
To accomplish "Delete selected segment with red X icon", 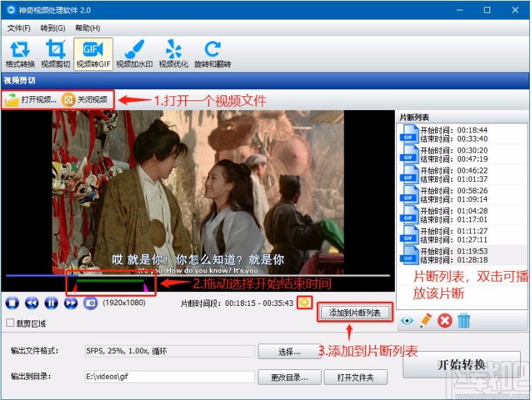I will click(445, 321).
